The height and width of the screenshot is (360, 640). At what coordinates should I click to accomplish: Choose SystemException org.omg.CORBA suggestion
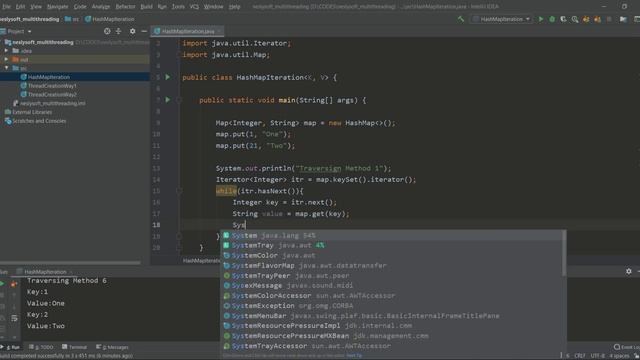tap(391, 306)
